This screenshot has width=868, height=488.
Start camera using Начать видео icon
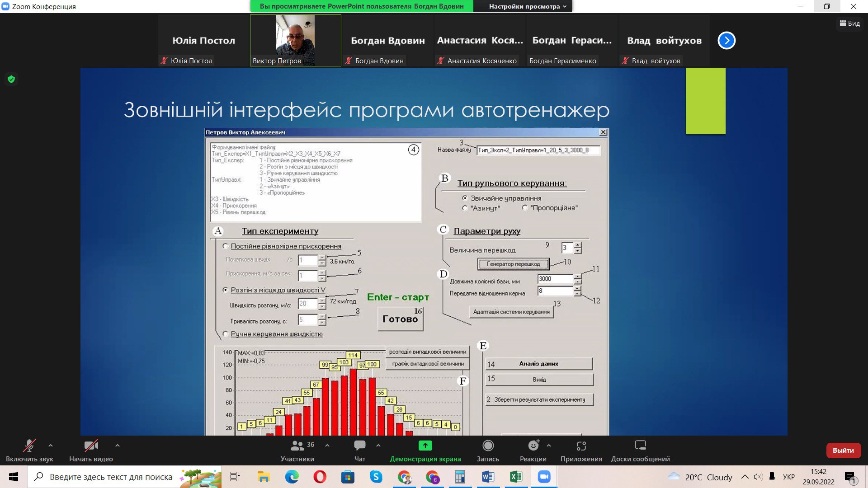91,446
